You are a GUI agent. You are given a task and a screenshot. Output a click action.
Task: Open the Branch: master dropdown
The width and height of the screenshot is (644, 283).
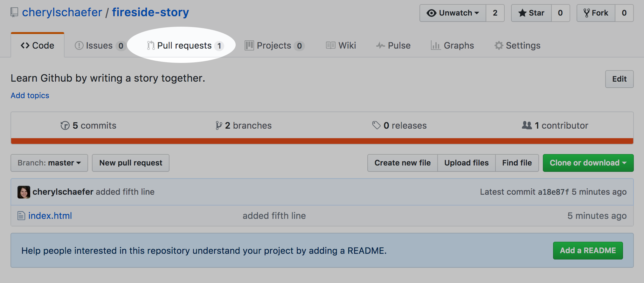[x=49, y=163]
